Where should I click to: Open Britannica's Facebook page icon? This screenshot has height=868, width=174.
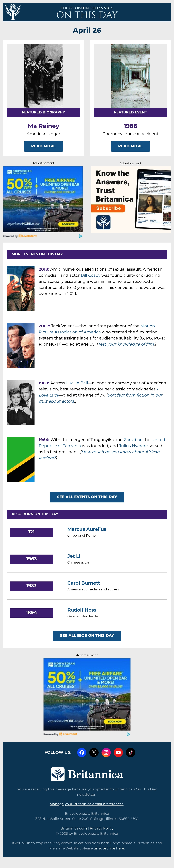[x=82, y=752]
